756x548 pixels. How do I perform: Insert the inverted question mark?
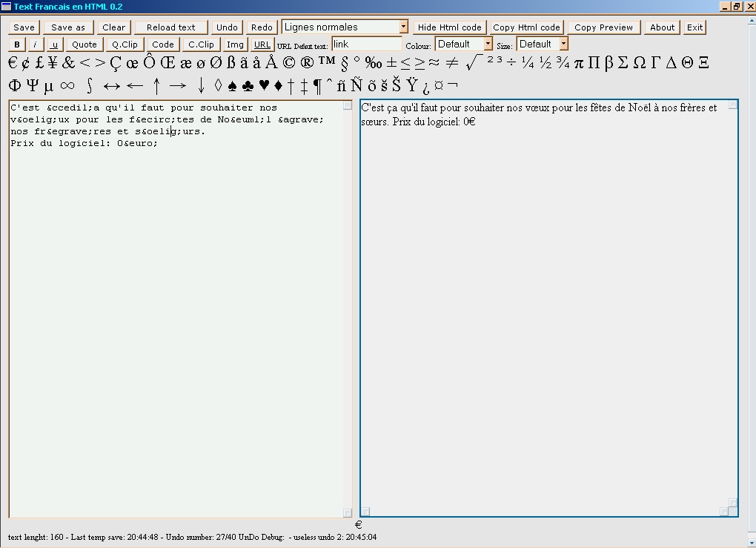pos(425,88)
